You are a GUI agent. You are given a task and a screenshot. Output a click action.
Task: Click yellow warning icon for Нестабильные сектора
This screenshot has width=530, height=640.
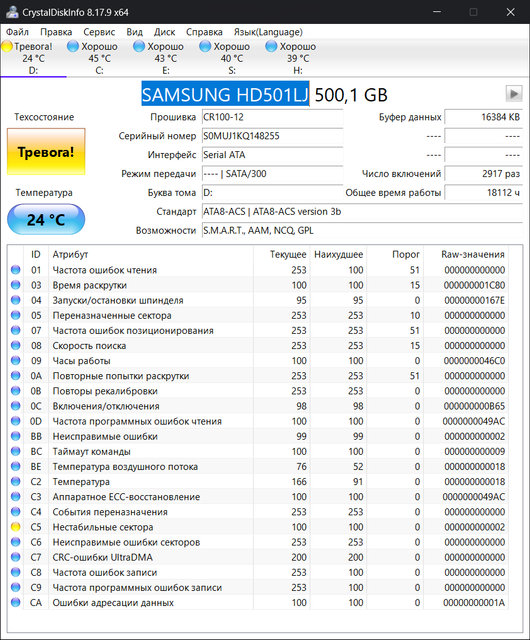pos(16,527)
